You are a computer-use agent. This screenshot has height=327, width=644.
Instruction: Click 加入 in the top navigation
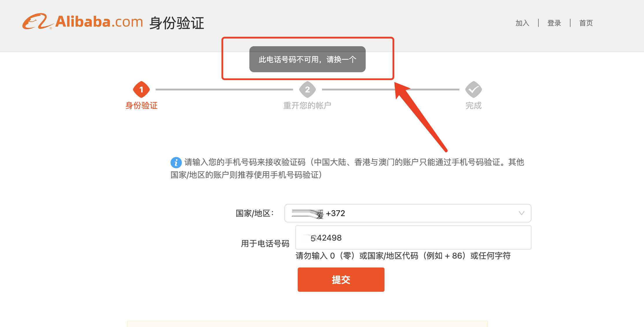pos(522,23)
